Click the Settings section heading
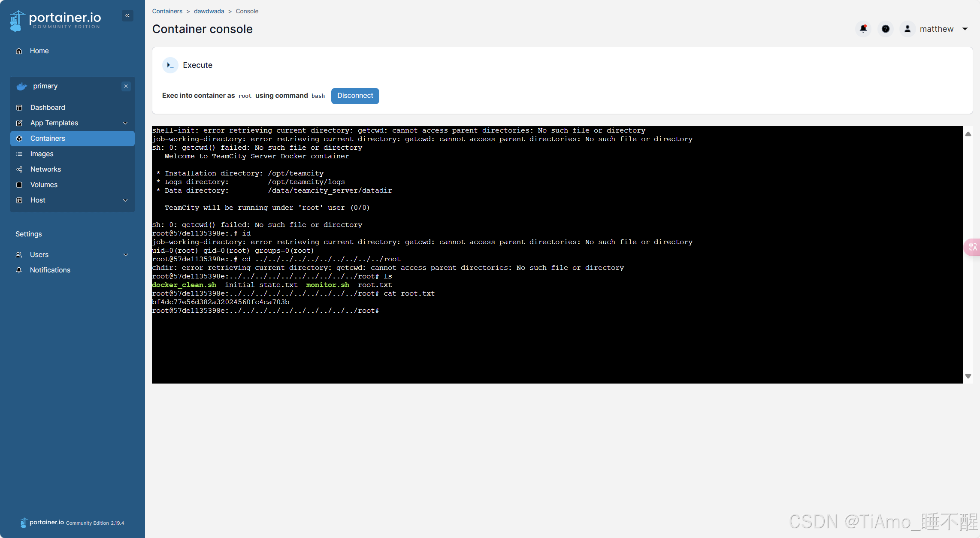The width and height of the screenshot is (980, 538). 29,234
